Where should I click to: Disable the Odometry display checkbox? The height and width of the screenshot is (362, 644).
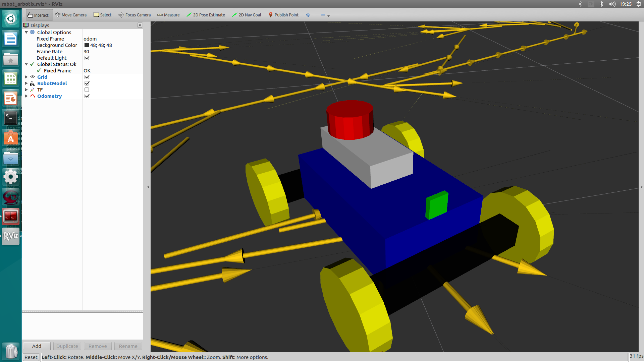tap(87, 96)
